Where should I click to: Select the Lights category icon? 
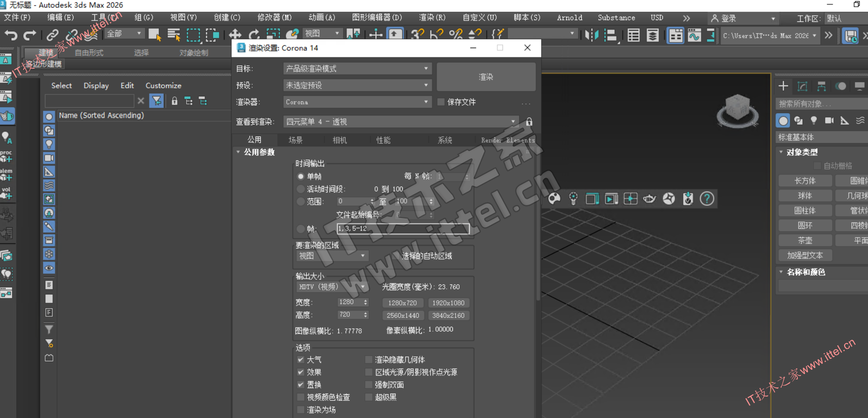click(x=814, y=121)
